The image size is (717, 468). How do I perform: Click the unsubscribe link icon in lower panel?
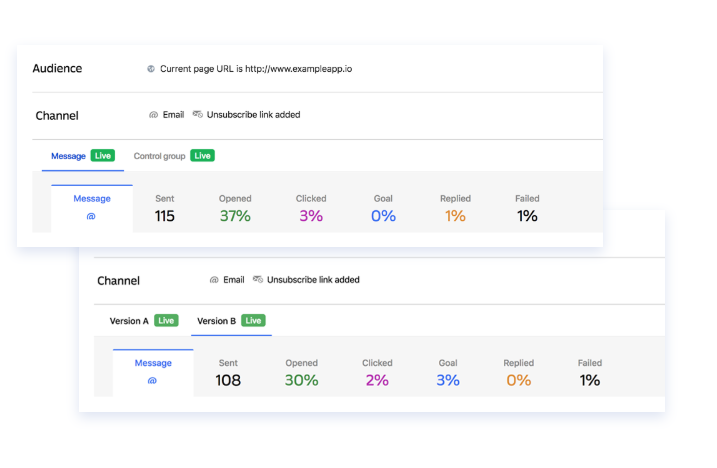tap(258, 279)
